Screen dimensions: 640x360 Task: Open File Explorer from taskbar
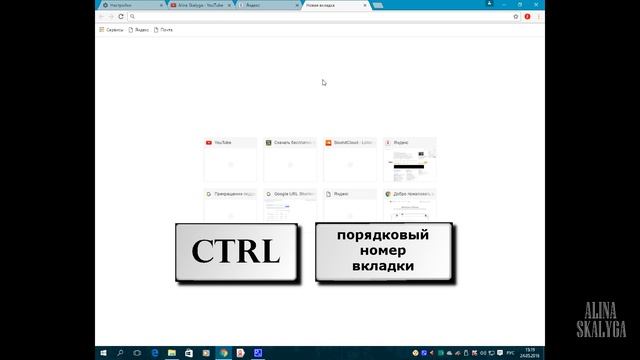pyautogui.click(x=172, y=353)
